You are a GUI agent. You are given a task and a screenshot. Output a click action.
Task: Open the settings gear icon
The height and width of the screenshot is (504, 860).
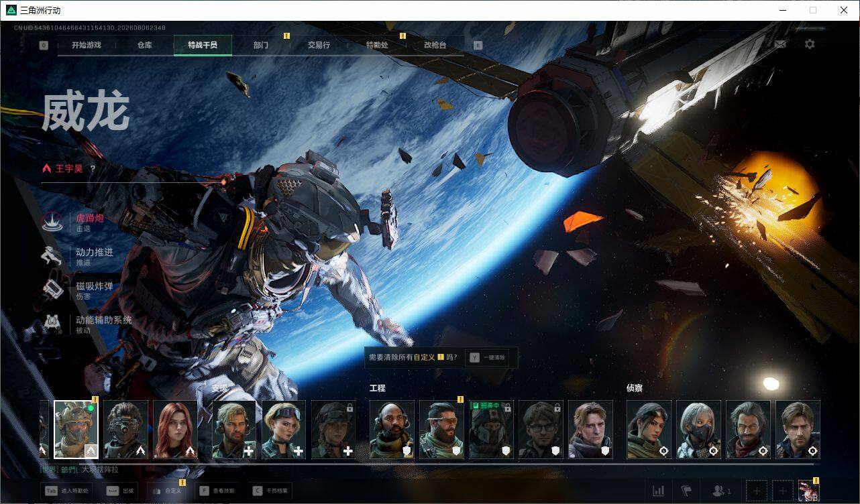[810, 44]
